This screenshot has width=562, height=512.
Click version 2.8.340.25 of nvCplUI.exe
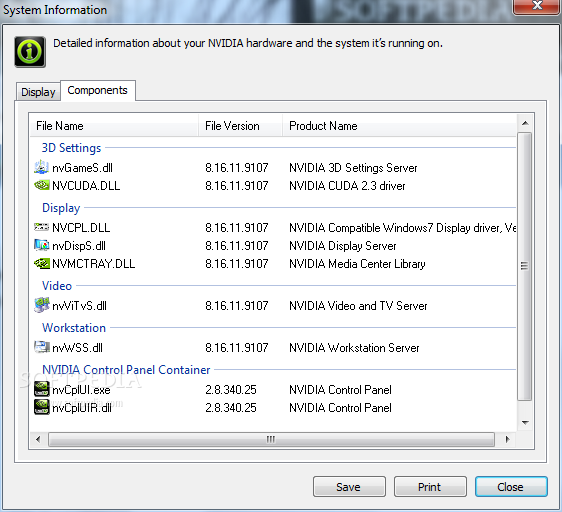[x=231, y=390]
